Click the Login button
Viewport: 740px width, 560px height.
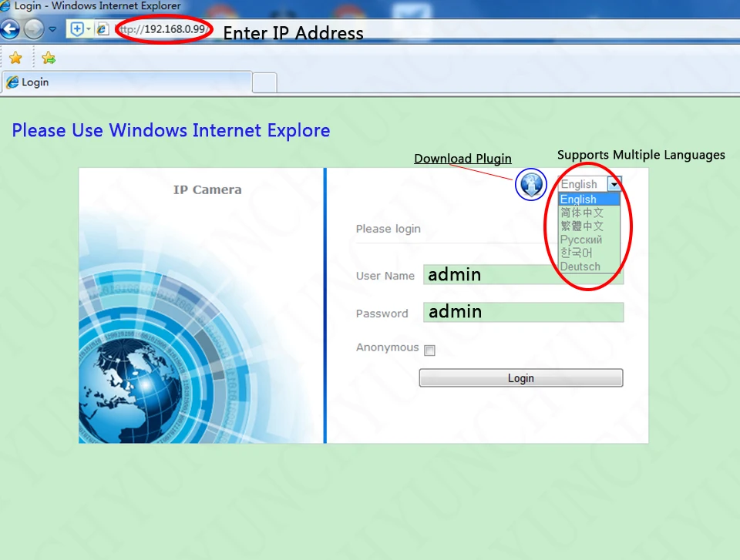tap(521, 378)
